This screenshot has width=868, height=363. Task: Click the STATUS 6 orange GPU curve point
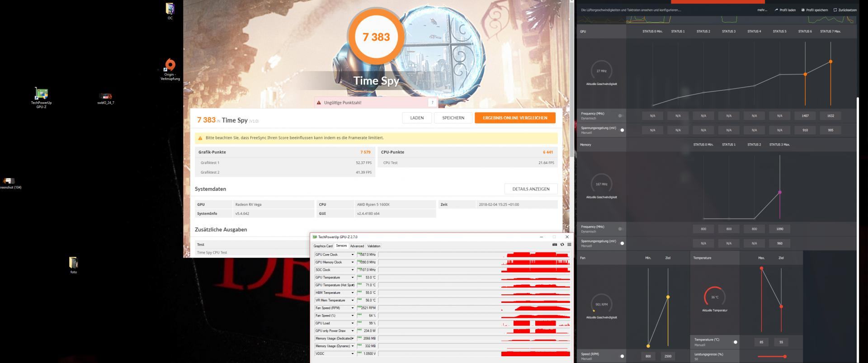(805, 74)
